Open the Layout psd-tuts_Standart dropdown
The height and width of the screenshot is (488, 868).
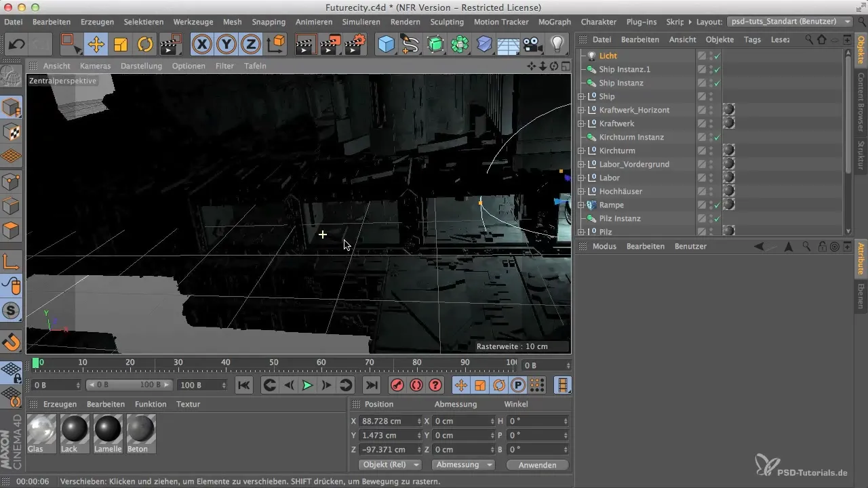pos(790,22)
